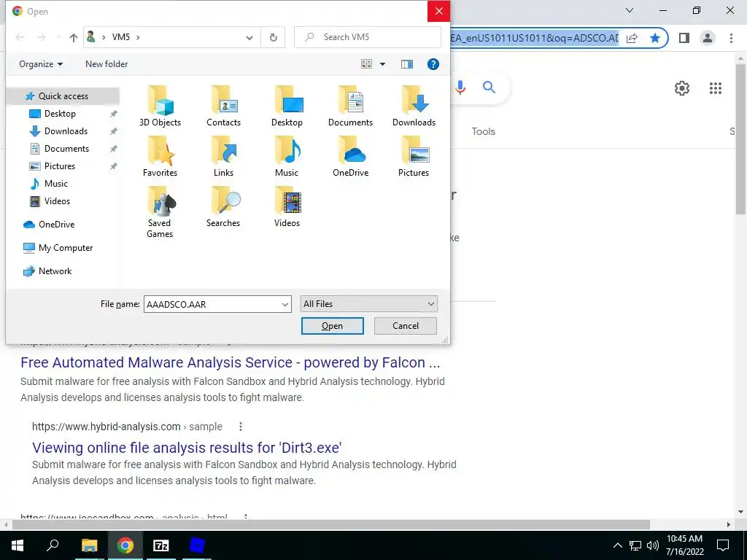Viewport: 747px width, 560px height.
Task: Open dialog Help with question mark icon
Action: pyautogui.click(x=433, y=64)
